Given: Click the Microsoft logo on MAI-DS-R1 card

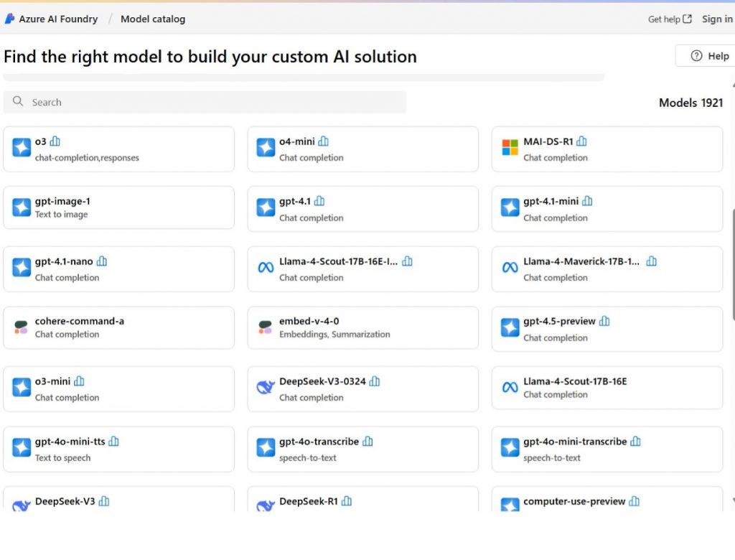Looking at the screenshot, I should click(510, 149).
